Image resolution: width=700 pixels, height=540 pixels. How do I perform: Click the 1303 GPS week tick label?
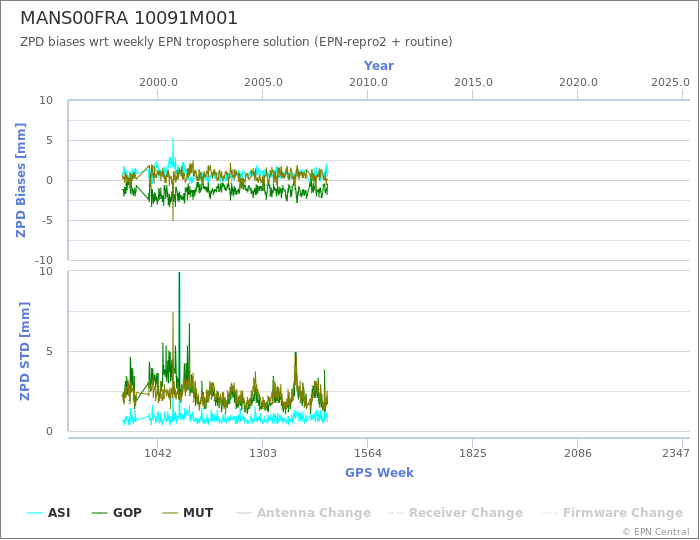click(262, 453)
